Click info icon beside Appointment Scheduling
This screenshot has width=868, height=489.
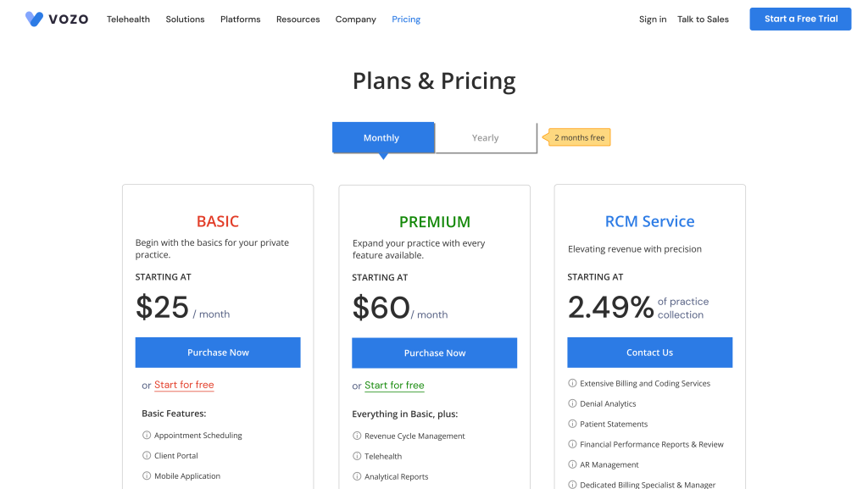[147, 436]
